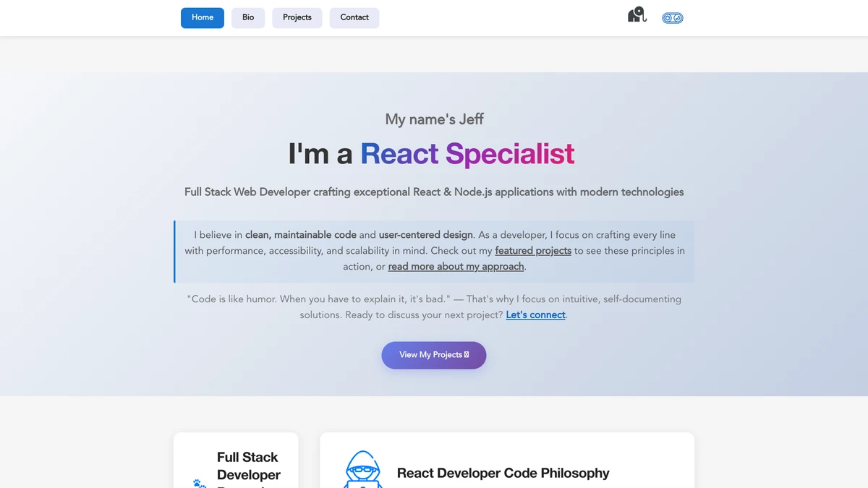Open the Bio page

pos(248,17)
